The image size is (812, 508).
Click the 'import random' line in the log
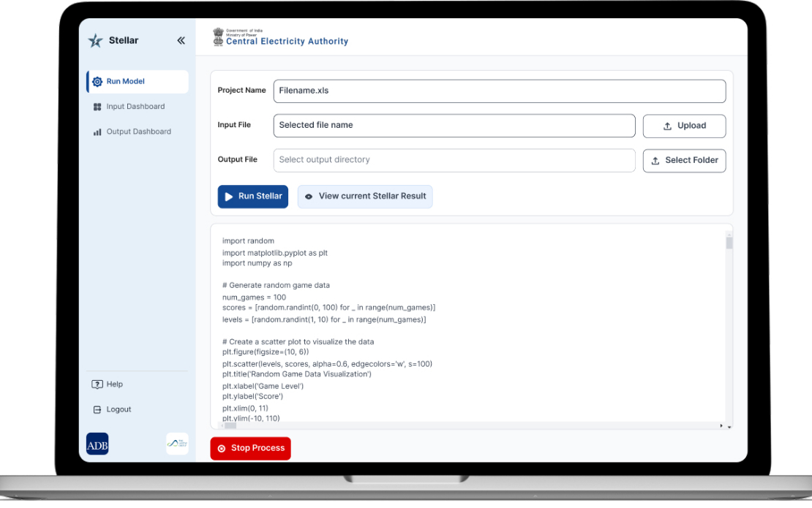(248, 241)
